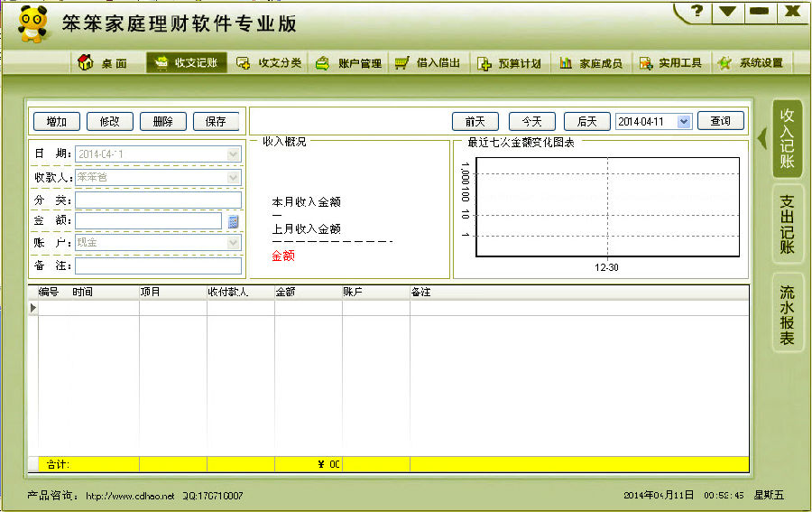Image resolution: width=812 pixels, height=512 pixels.
Task: Open 预算计划 budget plan icon
Action: tap(484, 63)
